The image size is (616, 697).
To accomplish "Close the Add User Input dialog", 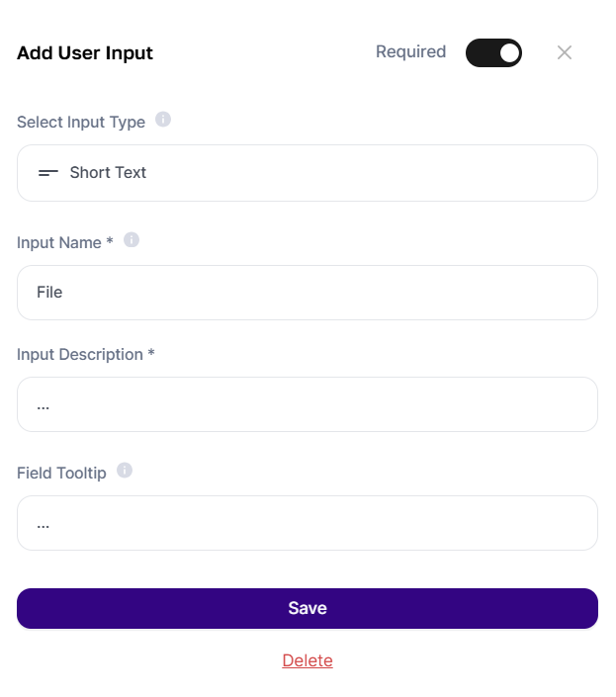I will [x=564, y=52].
